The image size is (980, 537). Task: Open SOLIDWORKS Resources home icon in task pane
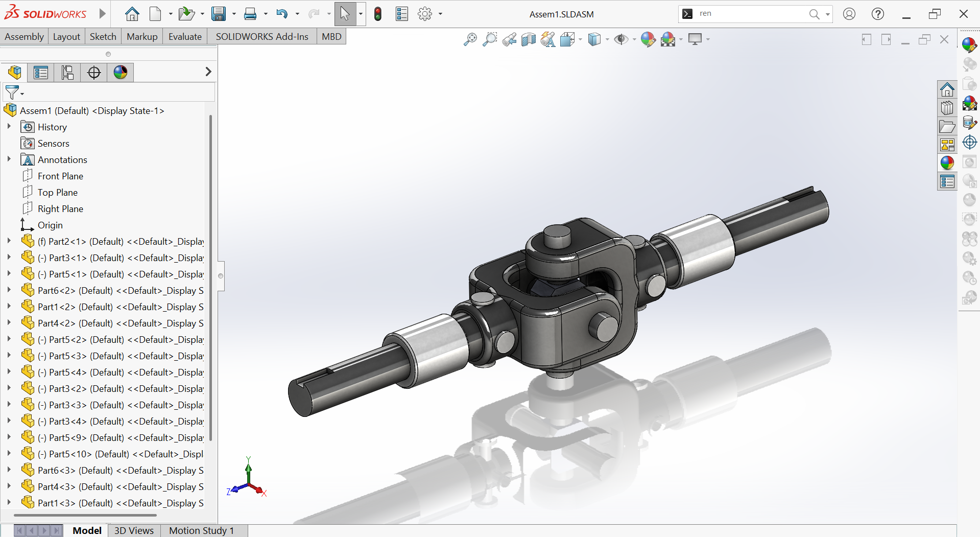(947, 90)
